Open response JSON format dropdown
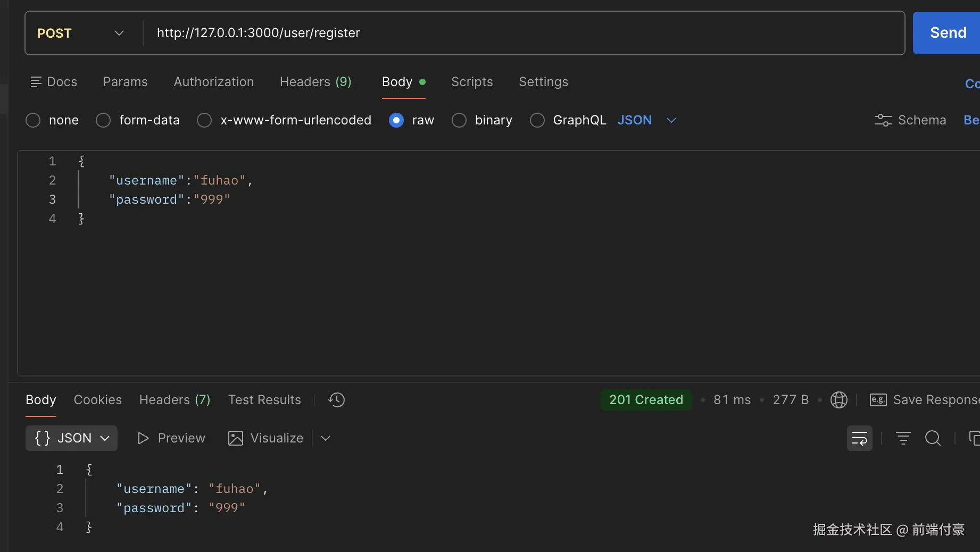Image resolution: width=980 pixels, height=552 pixels. pos(72,438)
